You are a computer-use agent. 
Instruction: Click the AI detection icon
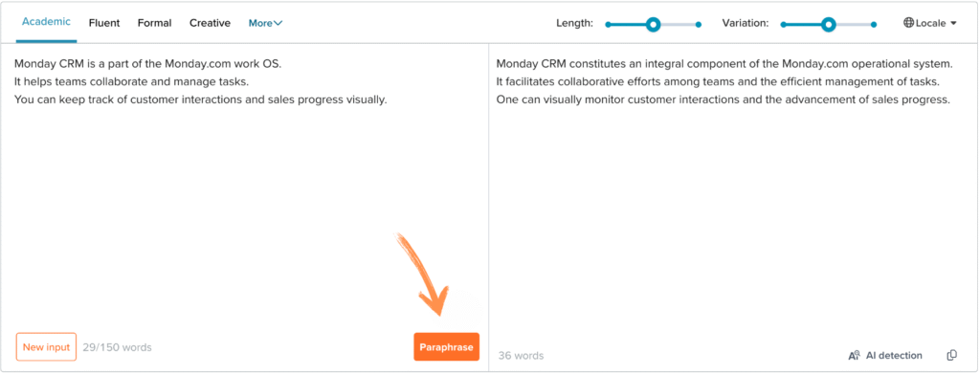pos(855,355)
